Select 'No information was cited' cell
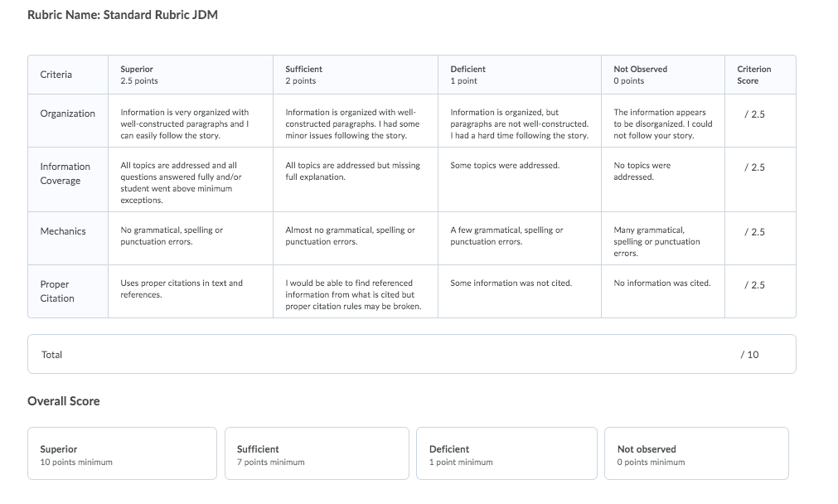This screenshot has height=504, width=838. tap(663, 291)
